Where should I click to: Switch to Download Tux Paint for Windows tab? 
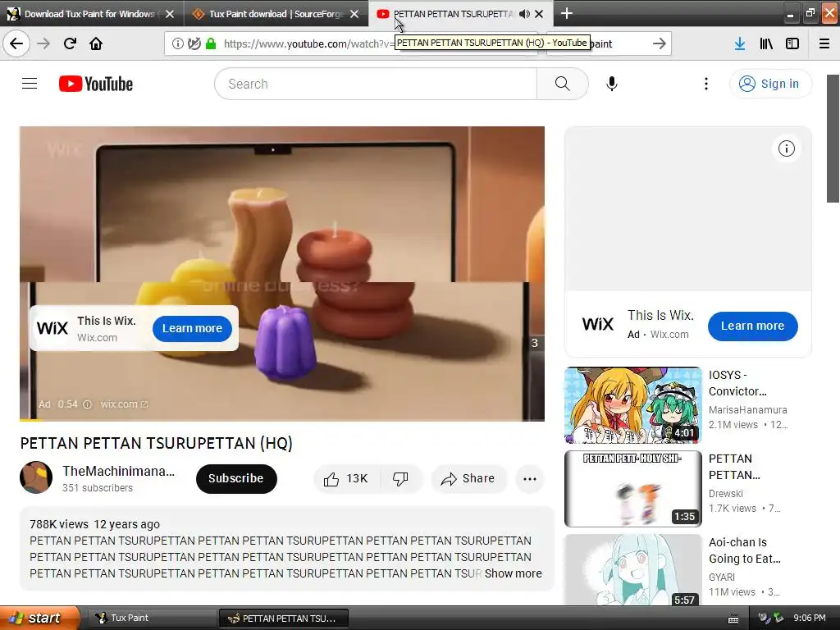click(x=89, y=14)
